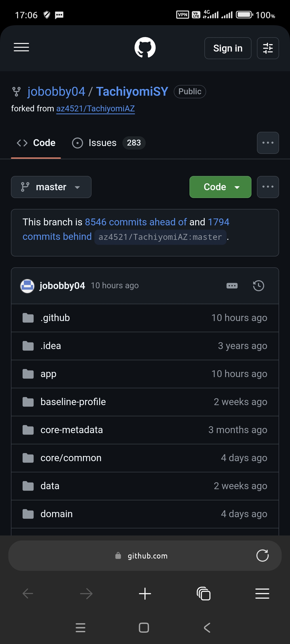Tap the GitHub Octocat logo
Screen dimensions: 290x644
(x=145, y=47)
